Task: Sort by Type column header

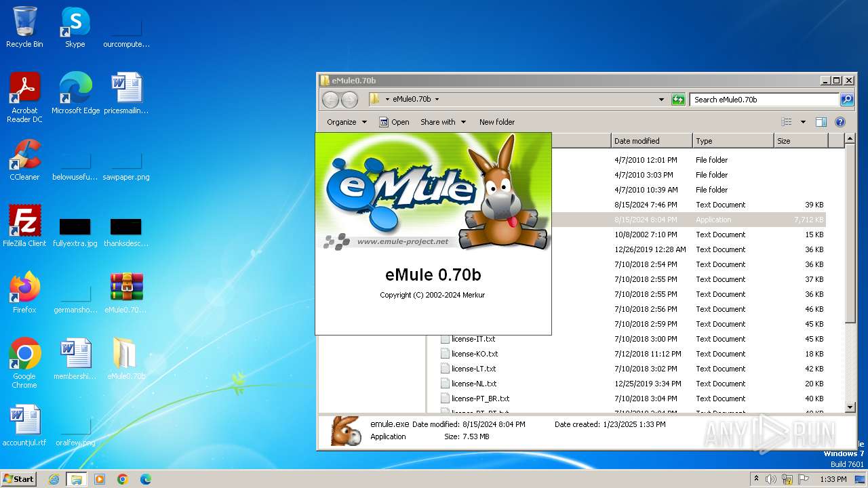Action: click(x=733, y=141)
